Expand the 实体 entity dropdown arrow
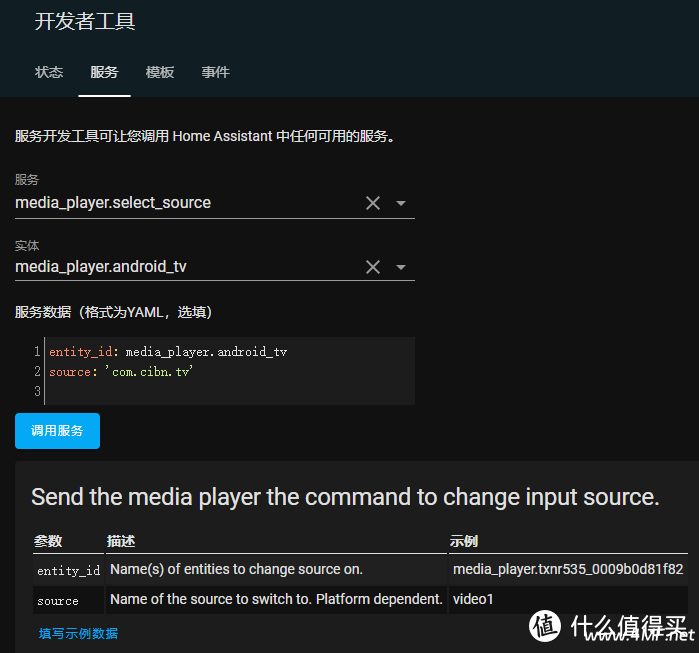Screen dimensions: 699x653 [x=401, y=267]
